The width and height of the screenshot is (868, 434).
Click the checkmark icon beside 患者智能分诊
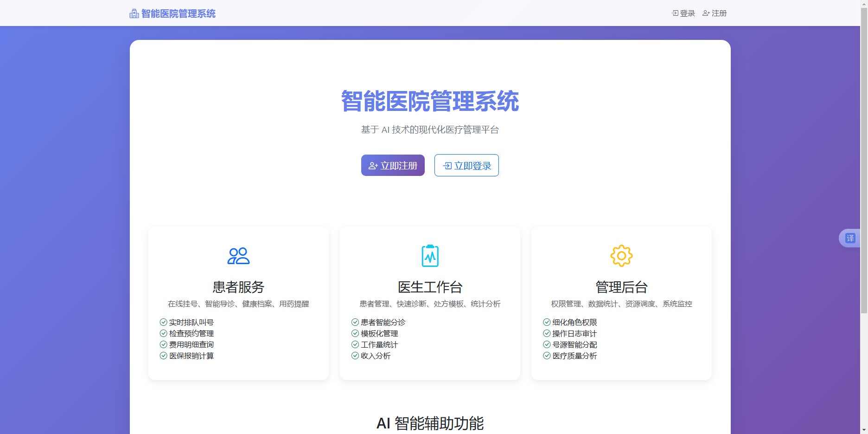[354, 322]
